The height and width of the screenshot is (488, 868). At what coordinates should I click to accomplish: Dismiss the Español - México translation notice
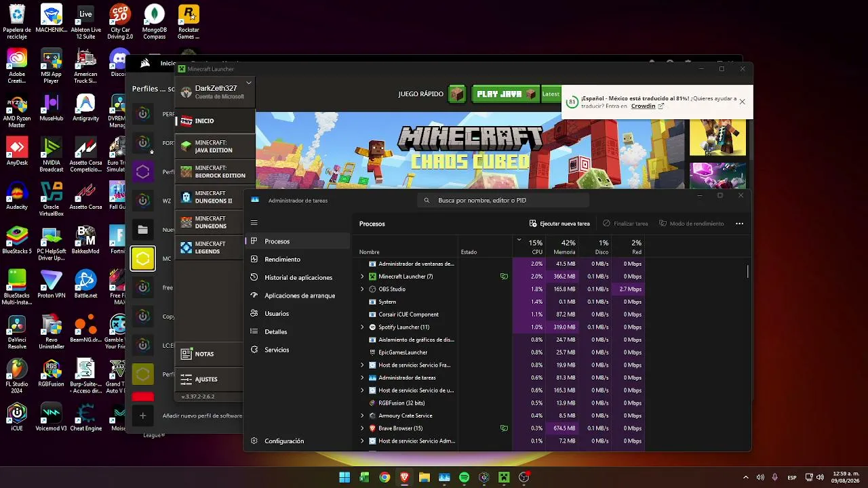(742, 102)
